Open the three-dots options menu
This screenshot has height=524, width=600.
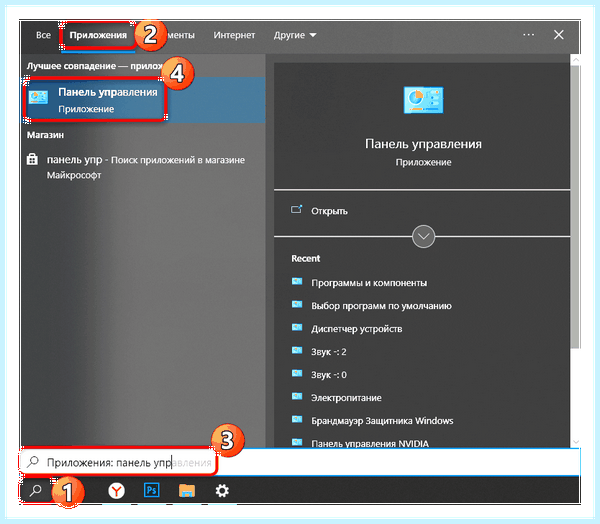pyautogui.click(x=528, y=35)
